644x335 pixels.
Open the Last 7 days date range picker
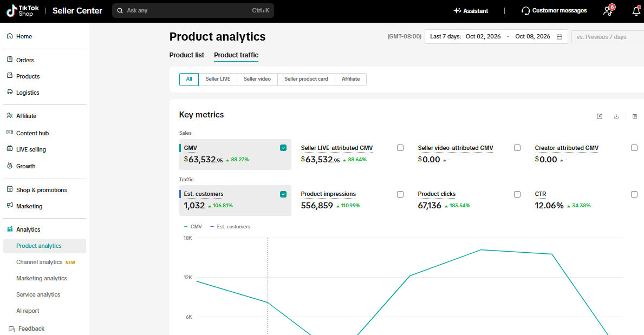point(496,37)
